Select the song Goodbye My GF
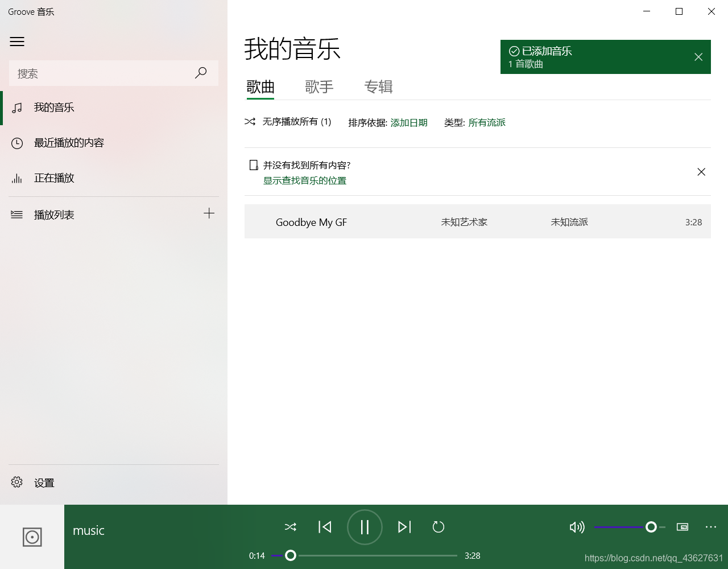 (311, 222)
